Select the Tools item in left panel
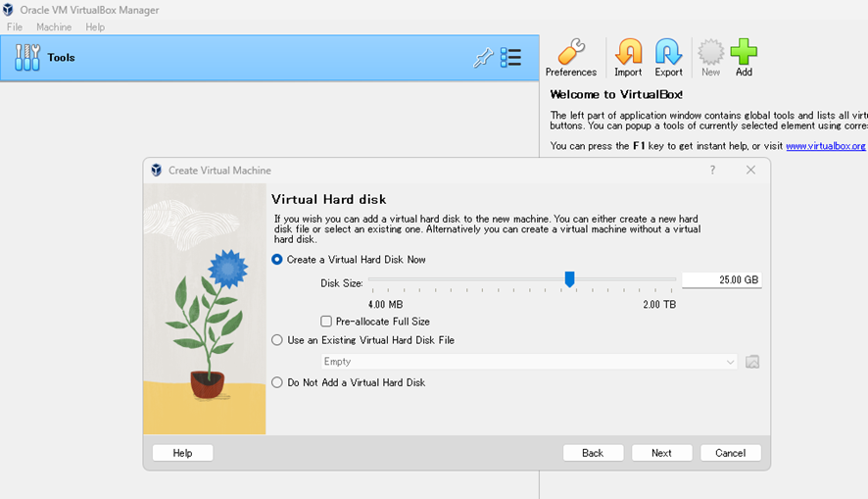 269,58
